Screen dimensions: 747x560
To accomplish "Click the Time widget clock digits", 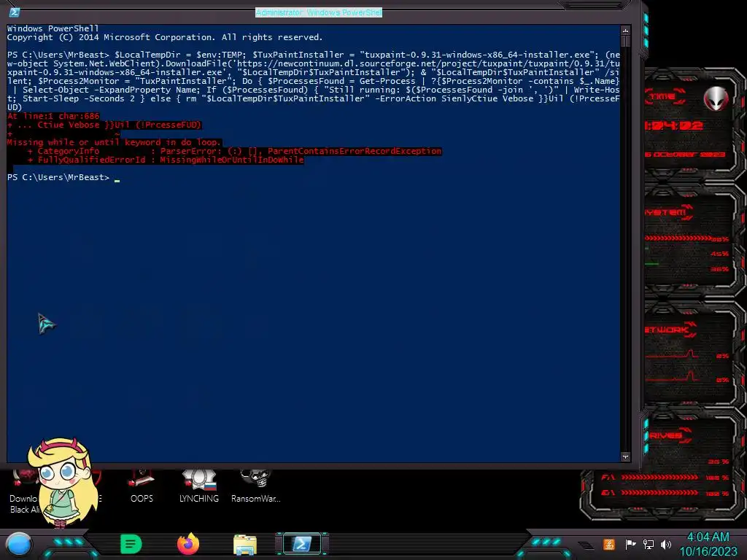I will pos(673,125).
